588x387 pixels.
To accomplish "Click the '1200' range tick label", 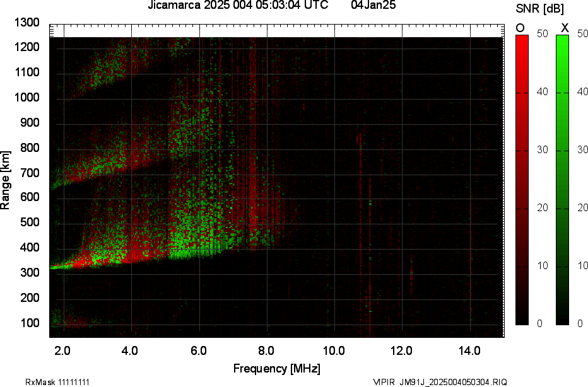I will [x=27, y=47].
